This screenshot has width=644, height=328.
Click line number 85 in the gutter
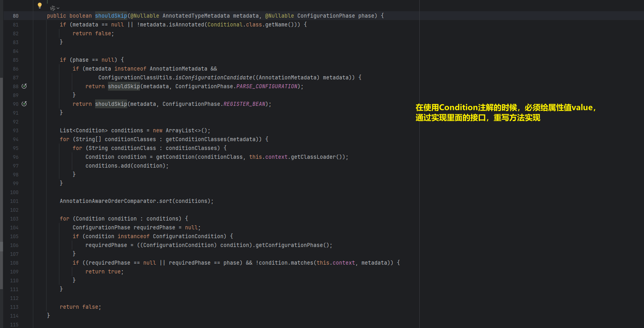coord(16,60)
